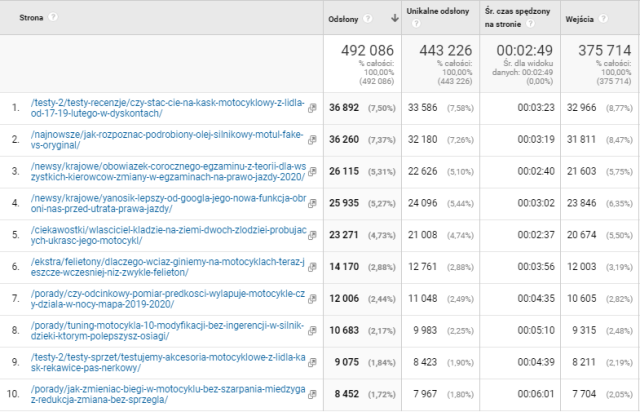
Task: Sort by Wejścia column header
Action: click(579, 19)
